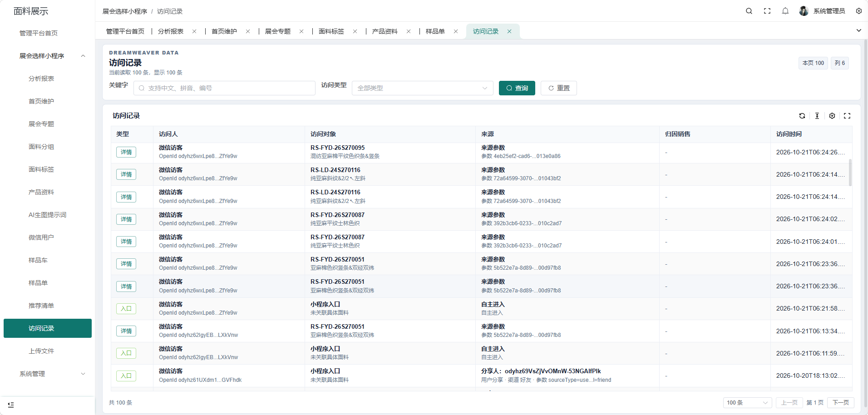Image resolution: width=868 pixels, height=415 pixels.
Task: Open the 100 条 page size dropdown
Action: coord(747,403)
